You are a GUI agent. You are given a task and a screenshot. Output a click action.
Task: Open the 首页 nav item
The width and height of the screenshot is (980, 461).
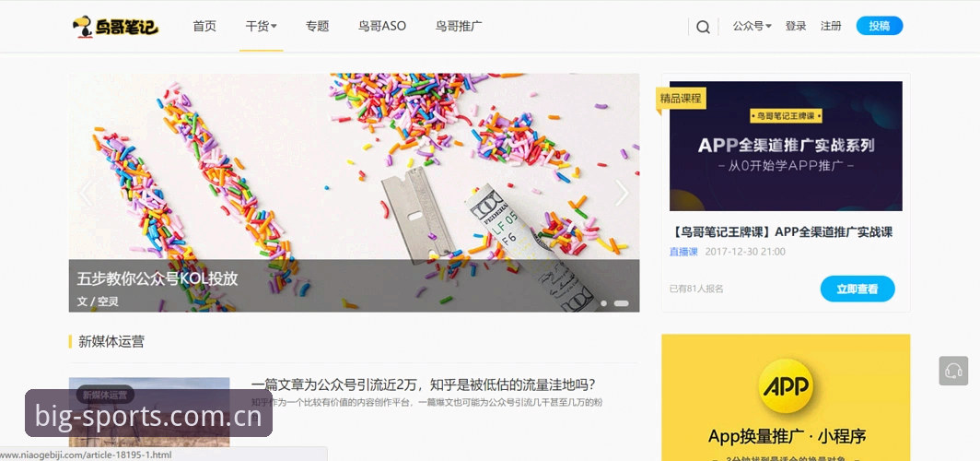204,26
